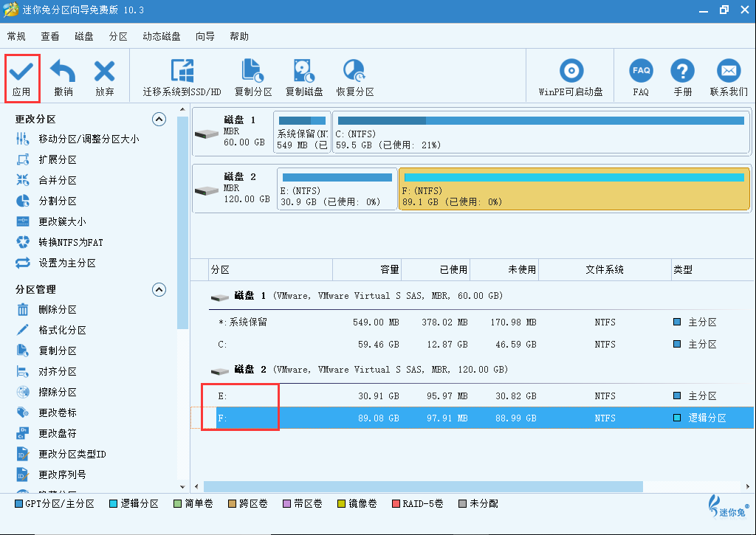Sort the table by 分区 column header

click(271, 270)
